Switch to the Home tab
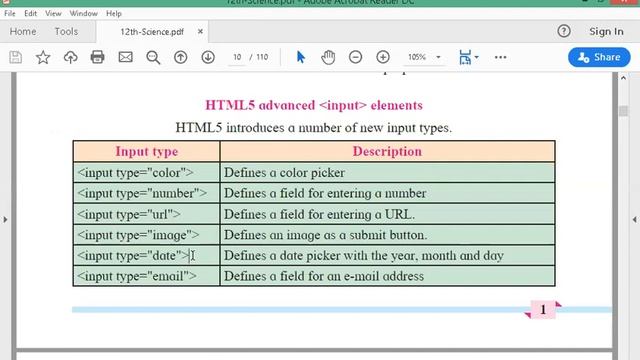Viewport: 640px width, 360px height. [23, 31]
